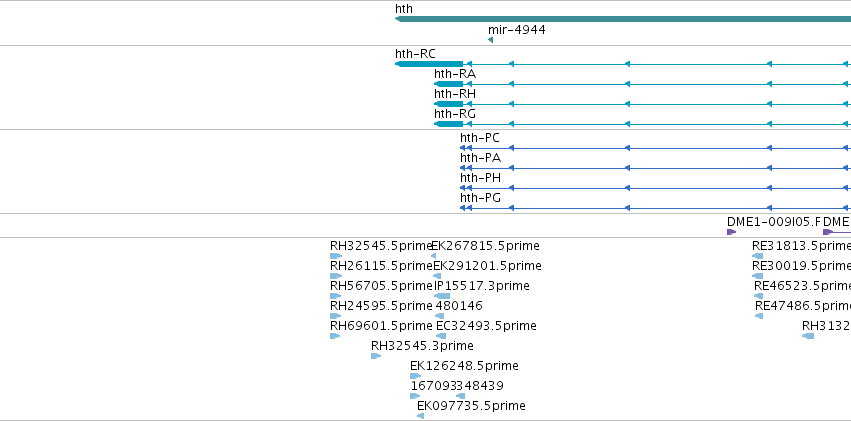Select the RH32545.5prime EST arrow
Image resolution: width=851 pixels, height=421 pixels.
click(x=336, y=256)
